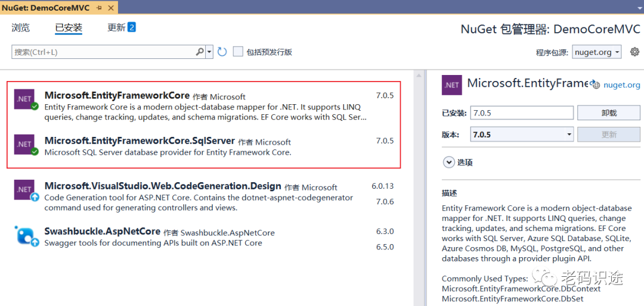Click Microsoft.EntityFrameworkCore.DbSet type text
The height and width of the screenshot is (306, 644).
click(513, 299)
